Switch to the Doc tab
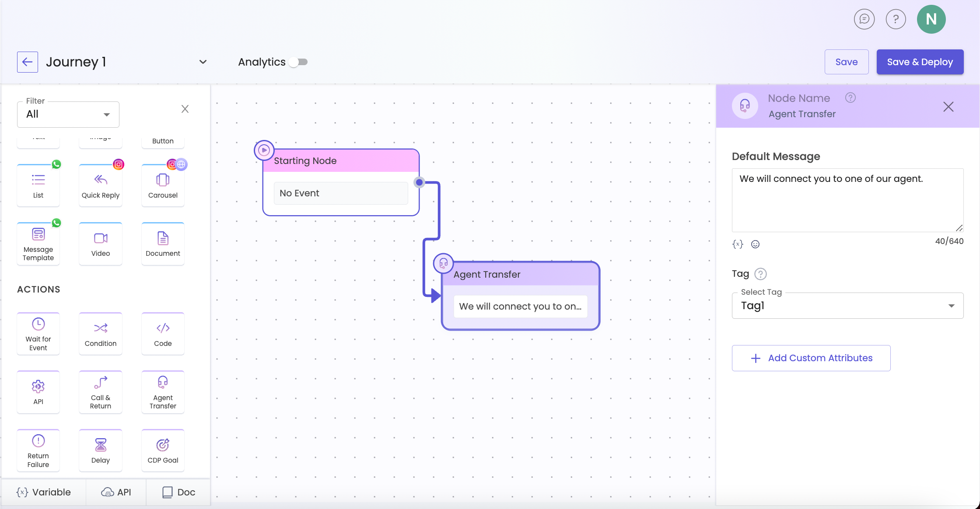 178,492
